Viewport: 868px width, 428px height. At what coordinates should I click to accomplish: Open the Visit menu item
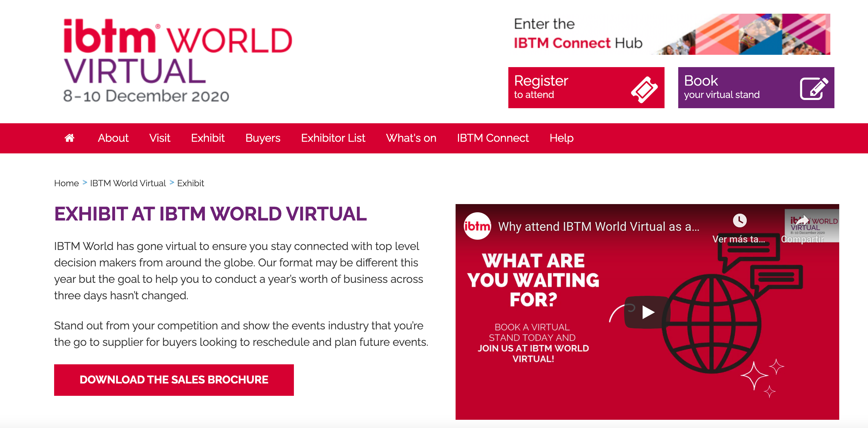[160, 138]
